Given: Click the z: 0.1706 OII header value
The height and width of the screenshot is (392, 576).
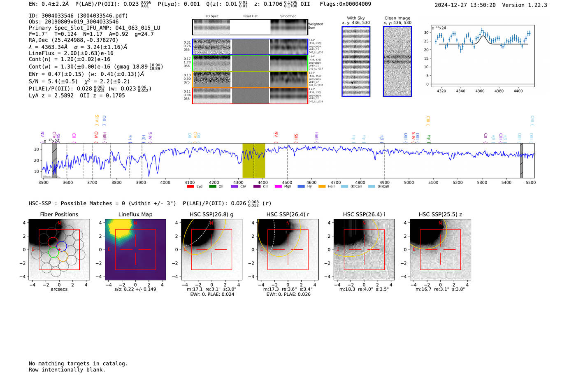Looking at the screenshot, I should [x=282, y=4].
